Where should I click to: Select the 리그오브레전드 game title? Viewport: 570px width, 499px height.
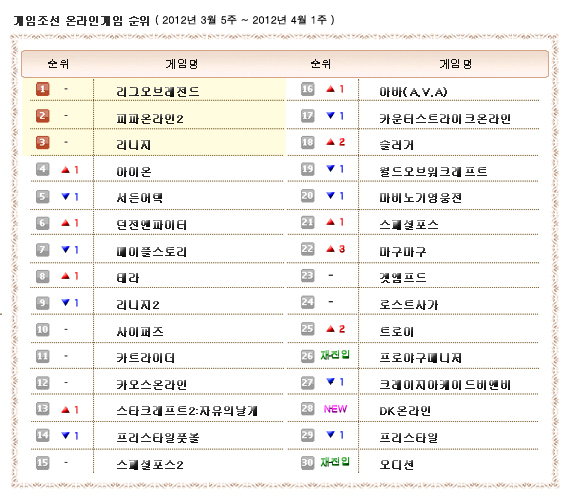(x=158, y=92)
